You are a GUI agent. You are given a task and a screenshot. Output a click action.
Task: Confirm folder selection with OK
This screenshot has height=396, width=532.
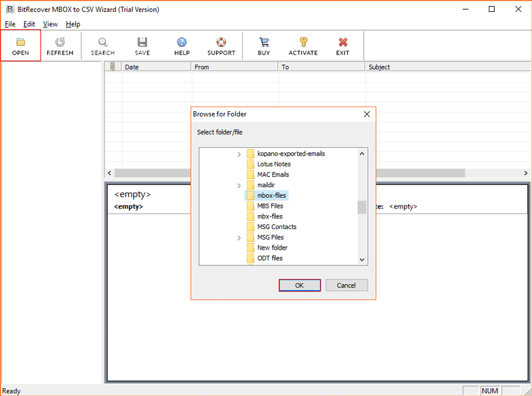point(300,286)
